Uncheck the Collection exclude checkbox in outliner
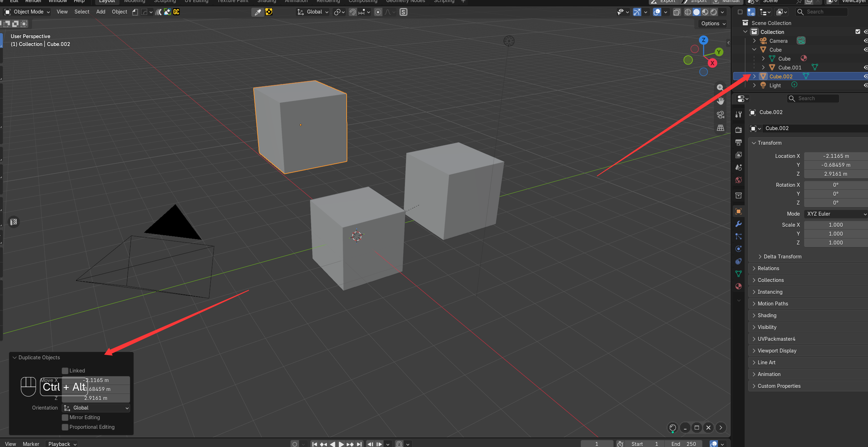Image resolution: width=868 pixels, height=447 pixels. (858, 32)
